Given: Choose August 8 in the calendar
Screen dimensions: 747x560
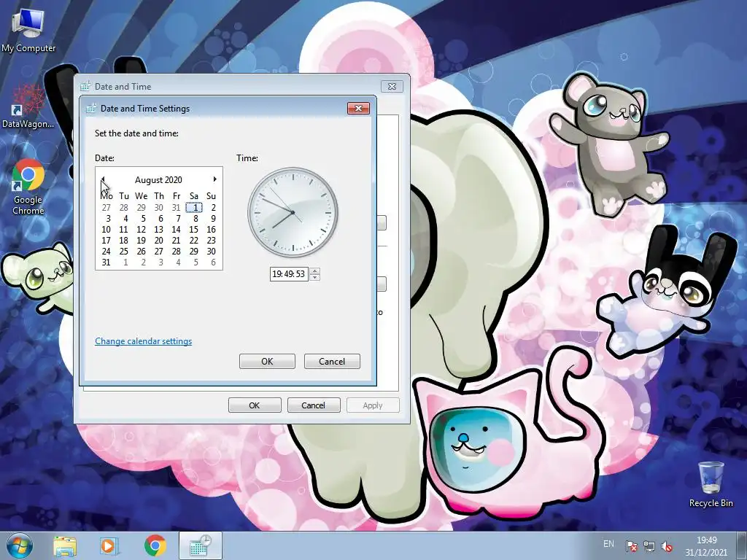Looking at the screenshot, I should tap(194, 219).
